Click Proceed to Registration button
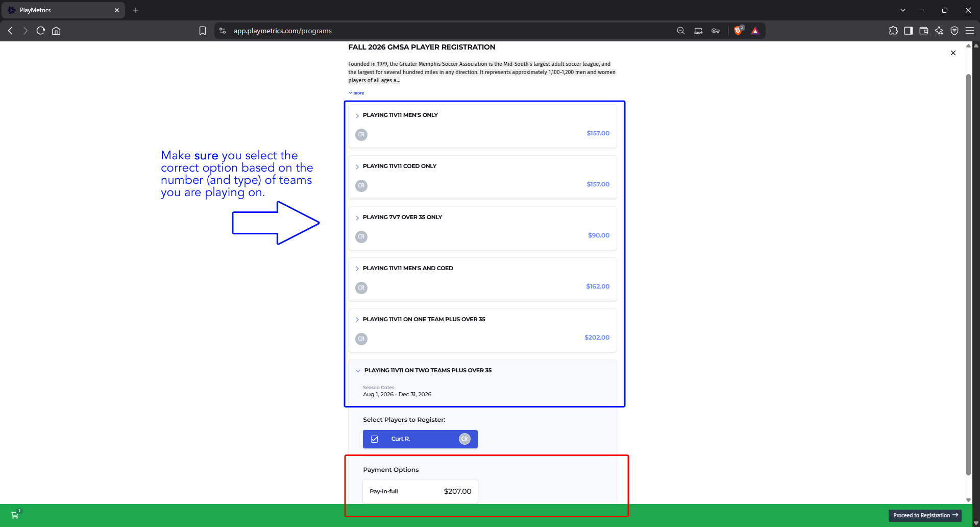This screenshot has width=980, height=527. tap(925, 515)
